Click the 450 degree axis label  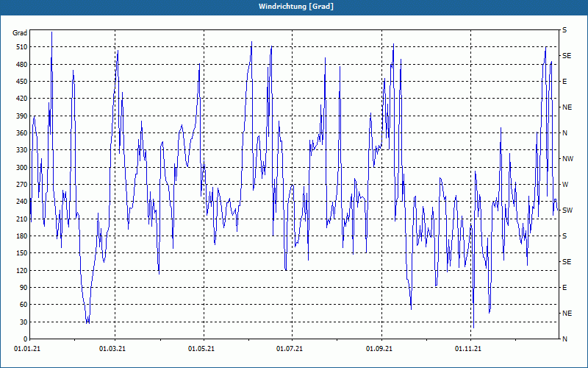22,82
